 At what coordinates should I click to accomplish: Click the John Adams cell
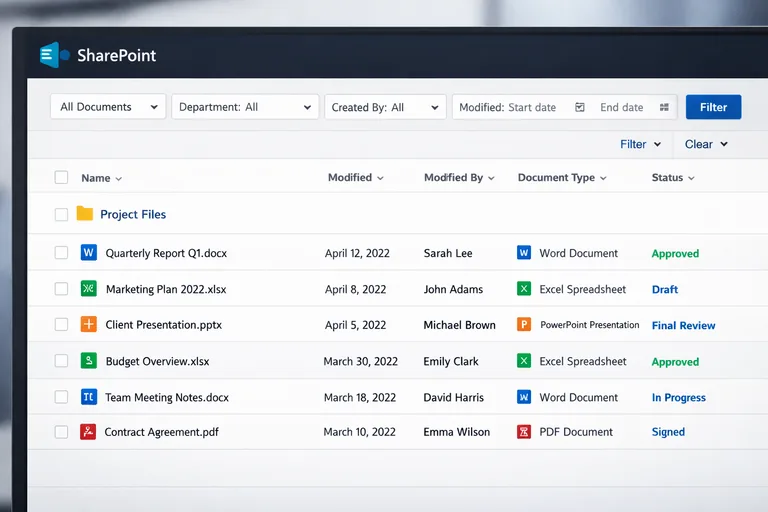(453, 289)
